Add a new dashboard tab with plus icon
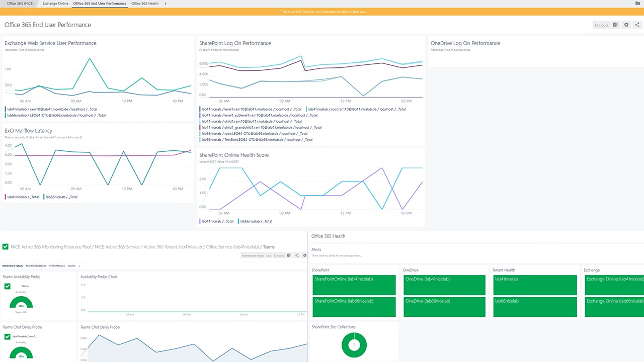Screen dimensions: 644x362 click(x=166, y=4)
